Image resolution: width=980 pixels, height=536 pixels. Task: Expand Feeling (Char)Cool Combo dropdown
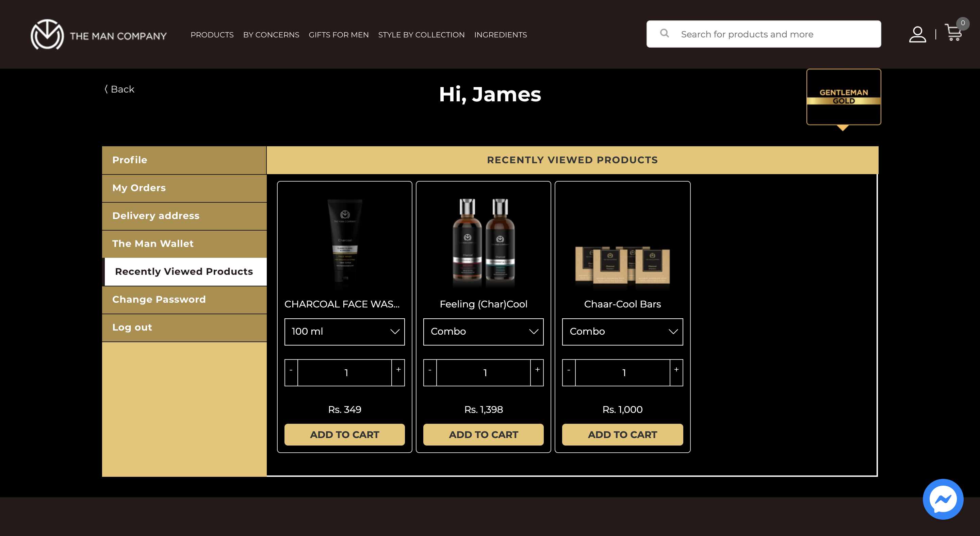coord(484,332)
